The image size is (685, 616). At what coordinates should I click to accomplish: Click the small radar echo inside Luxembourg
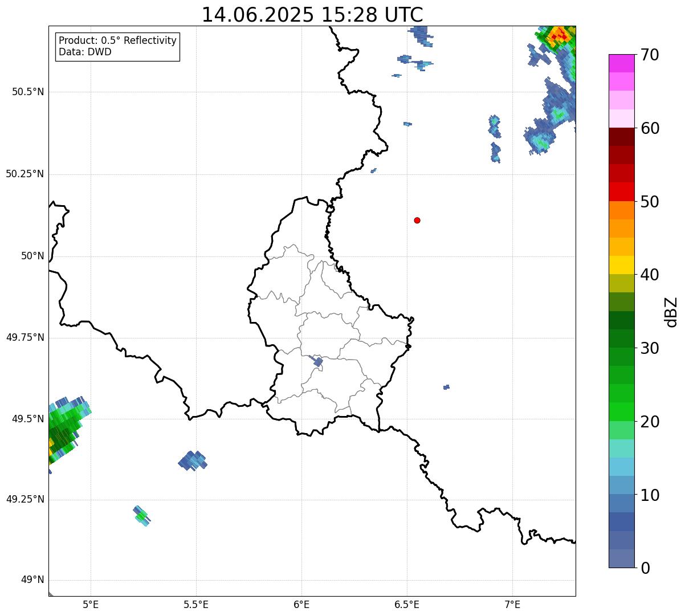pos(318,361)
